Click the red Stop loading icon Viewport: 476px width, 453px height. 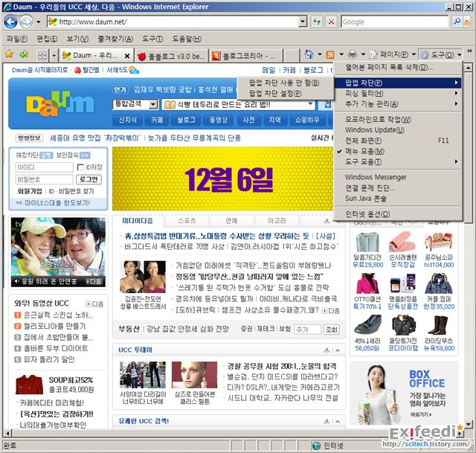pos(331,22)
